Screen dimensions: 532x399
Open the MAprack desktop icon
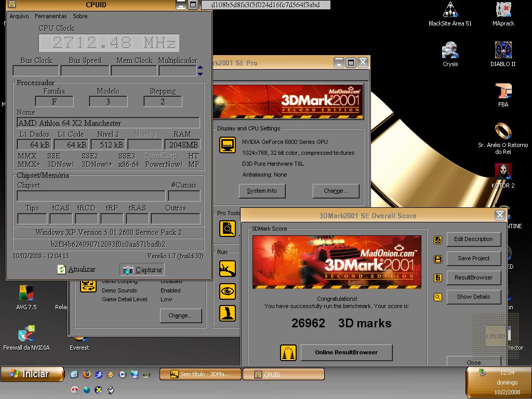pyautogui.click(x=503, y=14)
